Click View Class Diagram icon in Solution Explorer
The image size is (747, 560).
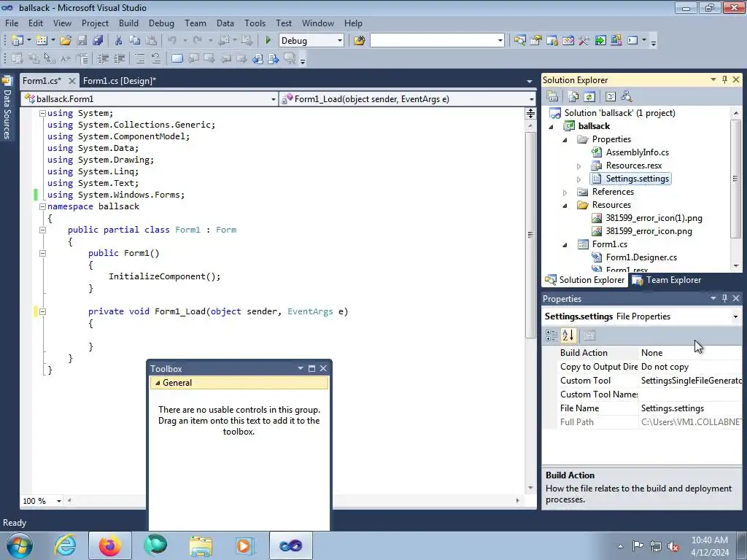[627, 97]
